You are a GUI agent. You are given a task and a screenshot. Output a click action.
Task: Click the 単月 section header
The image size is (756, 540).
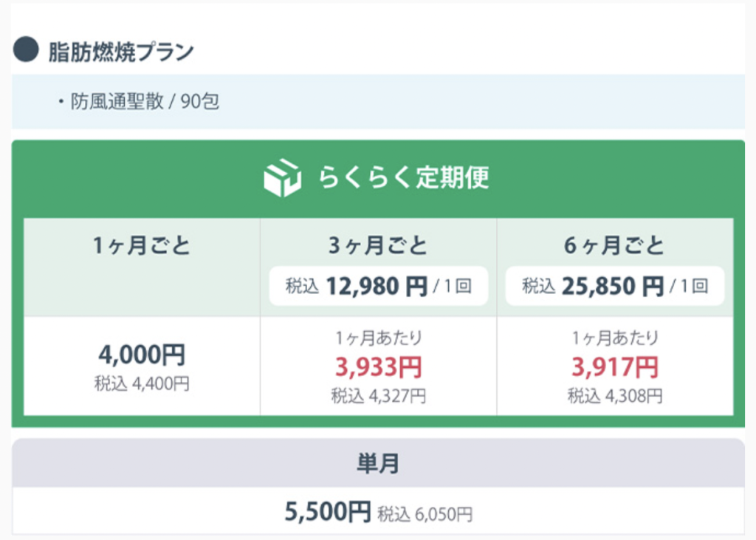378,463
